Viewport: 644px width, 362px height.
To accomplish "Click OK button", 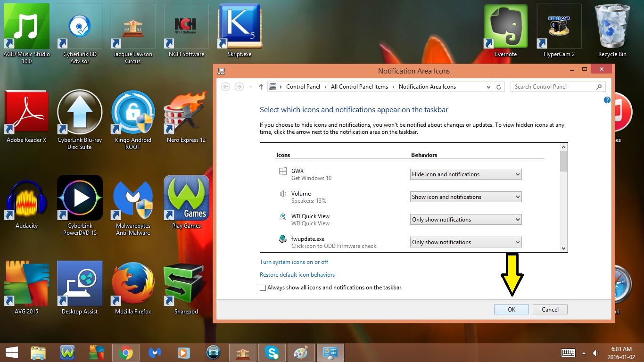I will coord(512,310).
